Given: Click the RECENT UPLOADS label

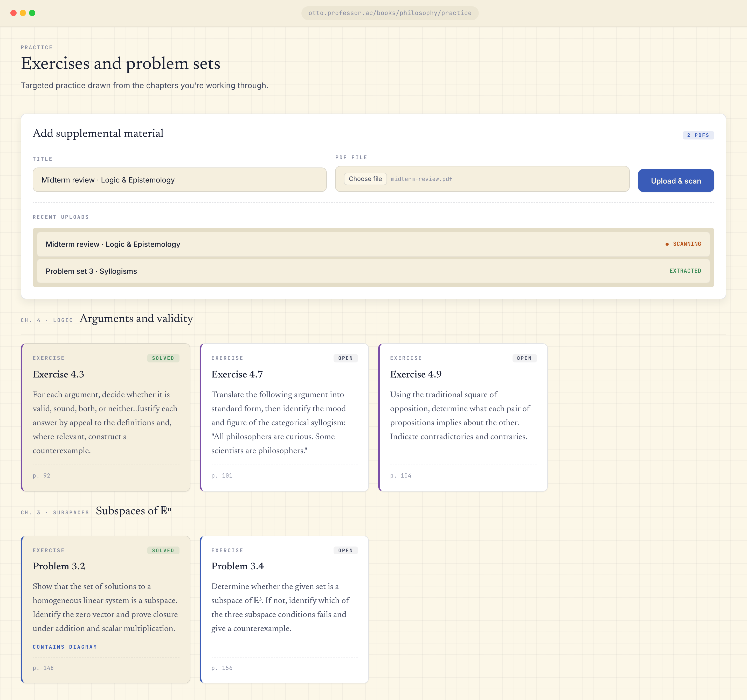Looking at the screenshot, I should [61, 217].
